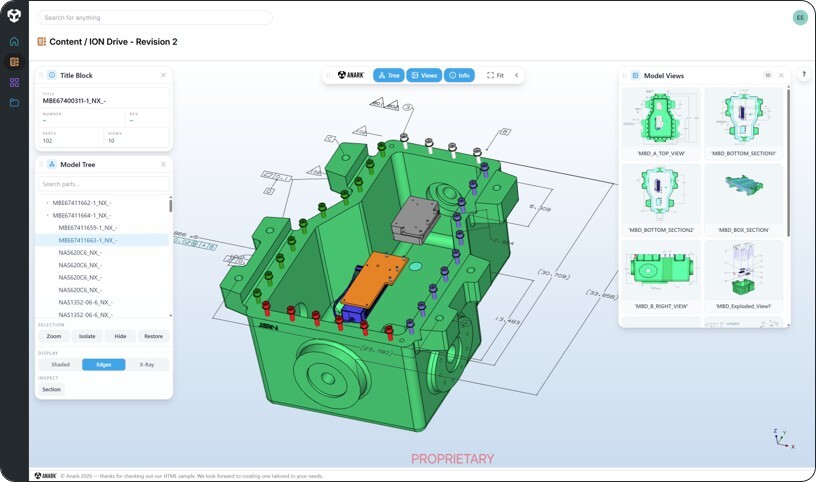Click the EE user avatar
This screenshot has width=816, height=482.
[x=800, y=18]
